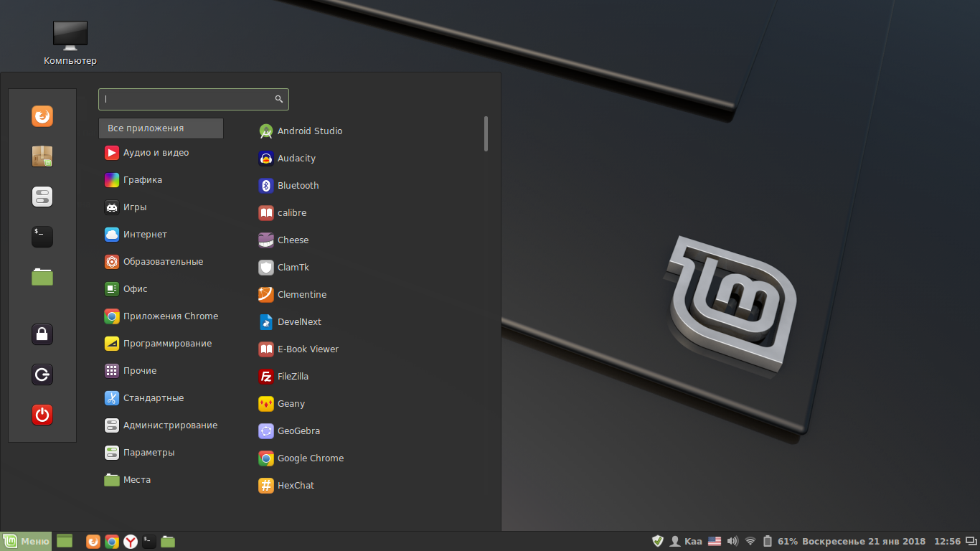Click the Меню button on the panel
The image size is (980, 551).
pos(27,542)
